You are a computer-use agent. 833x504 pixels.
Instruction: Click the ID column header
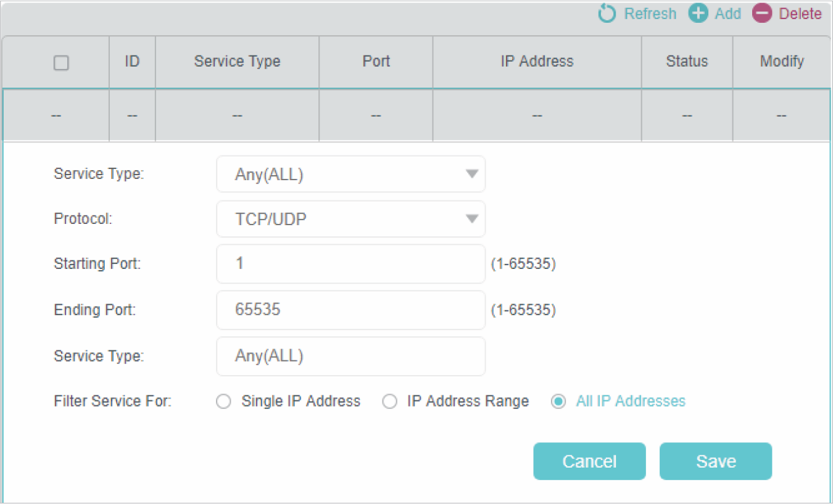coord(132,62)
